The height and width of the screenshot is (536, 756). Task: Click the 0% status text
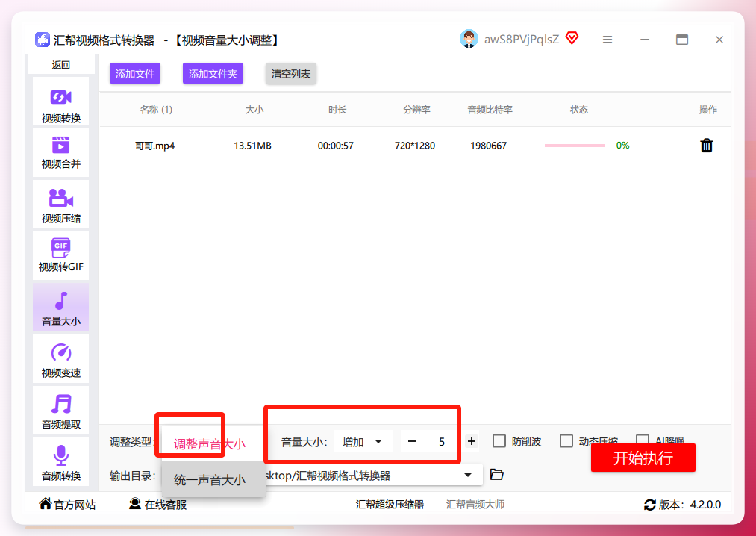tap(623, 146)
